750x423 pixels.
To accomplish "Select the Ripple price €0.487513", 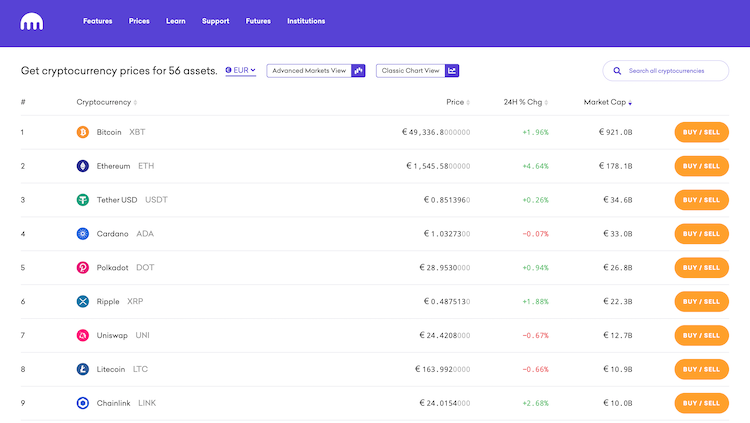I will tap(447, 301).
